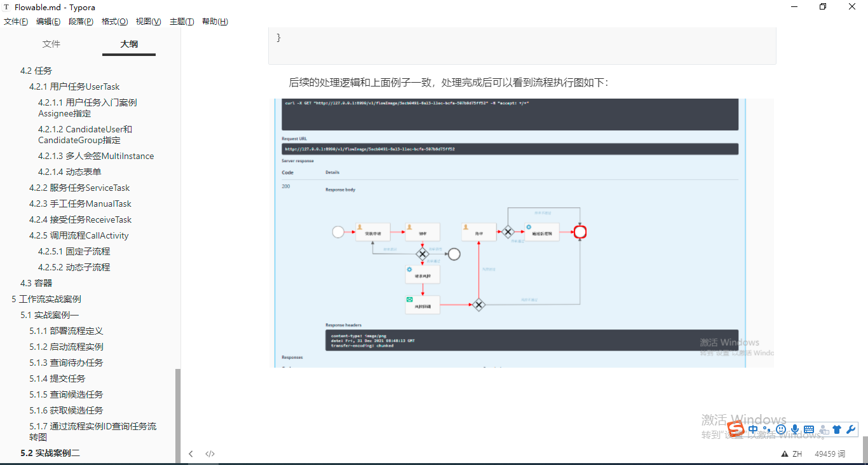The width and height of the screenshot is (868, 465).
Task: Toggle Sogou Chinese/English 中 mode
Action: 753,429
